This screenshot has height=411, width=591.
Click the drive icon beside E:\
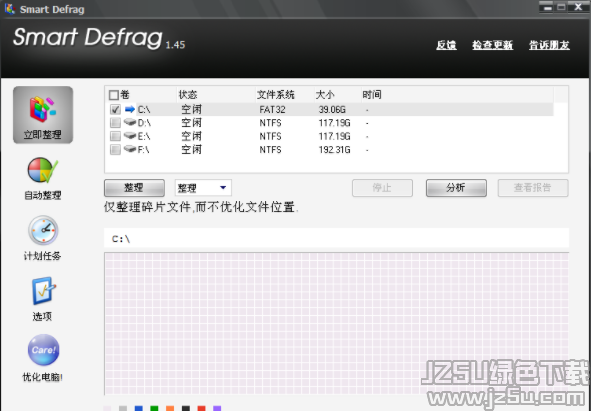coord(130,136)
